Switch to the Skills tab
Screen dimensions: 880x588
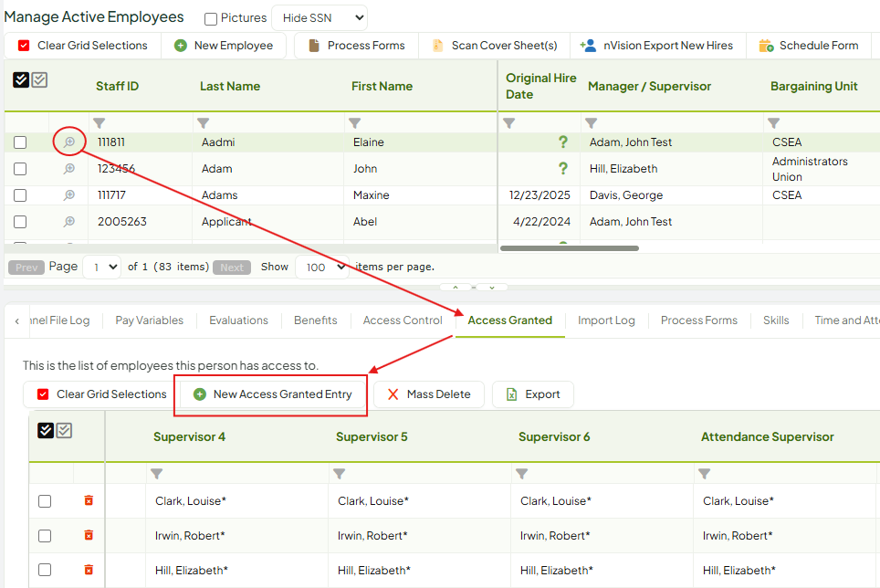tap(776, 320)
